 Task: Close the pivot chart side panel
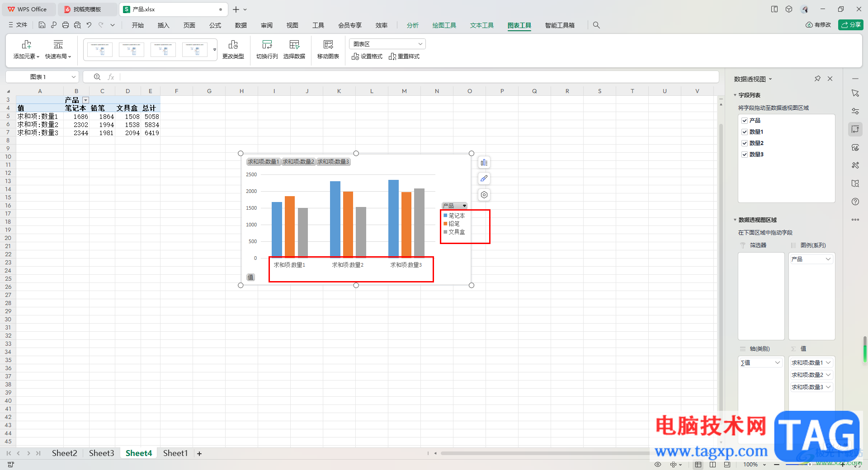(830, 79)
